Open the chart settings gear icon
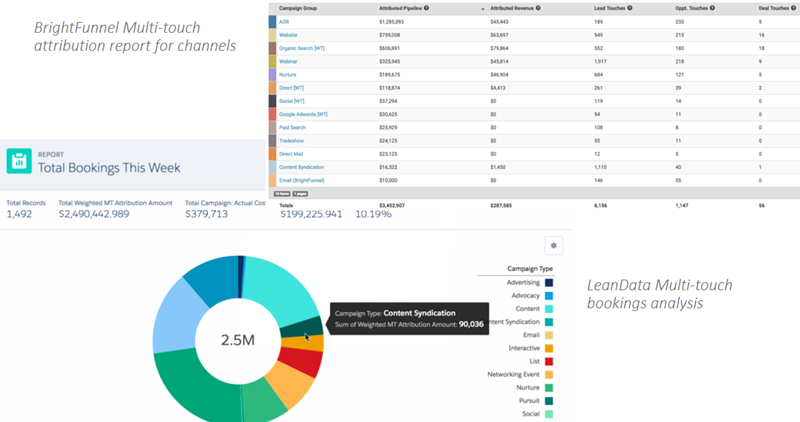Image resolution: width=800 pixels, height=422 pixels. coord(554,245)
